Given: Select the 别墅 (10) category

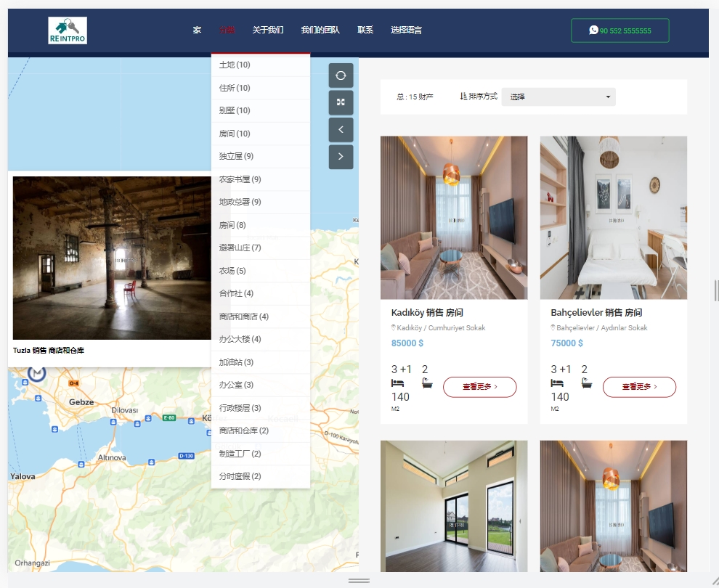Looking at the screenshot, I should click(261, 110).
